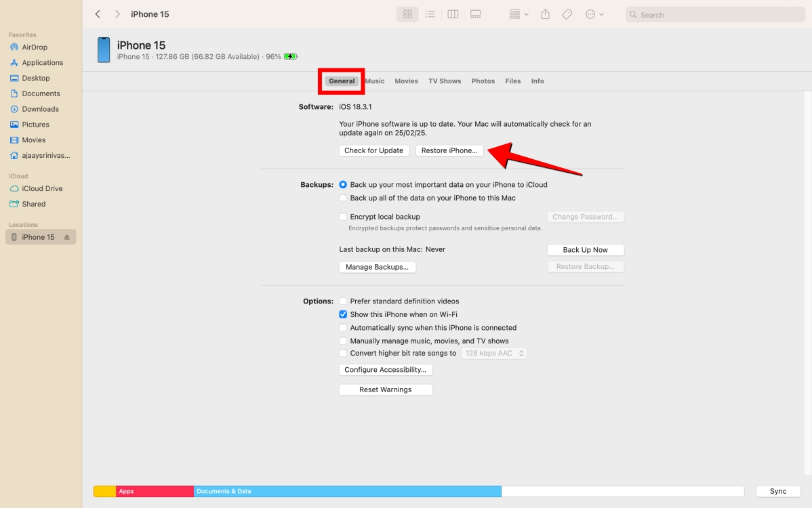Select Back up all data to this Mac
812x508 pixels.
pos(343,198)
